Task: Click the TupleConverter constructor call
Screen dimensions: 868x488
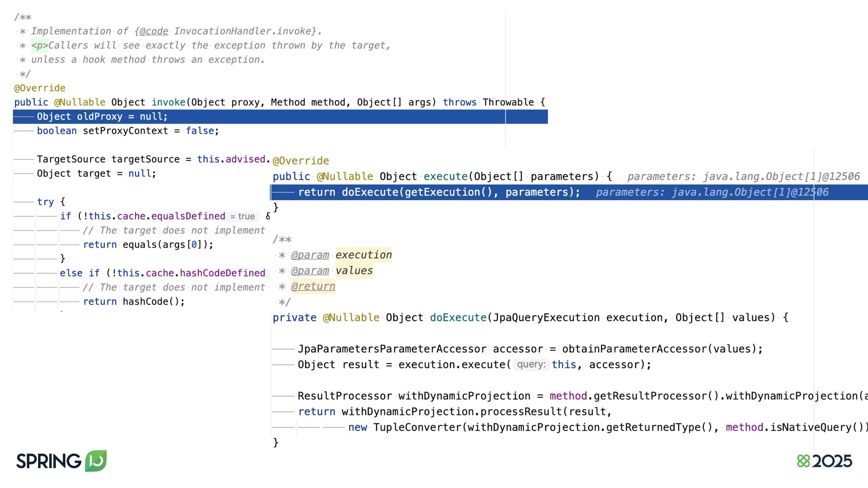Action: click(417, 427)
